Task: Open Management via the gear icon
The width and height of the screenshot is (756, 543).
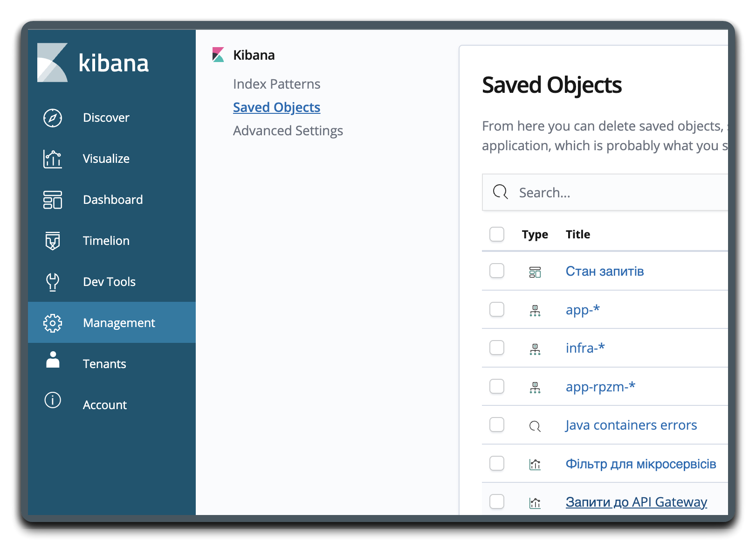Action: point(53,323)
